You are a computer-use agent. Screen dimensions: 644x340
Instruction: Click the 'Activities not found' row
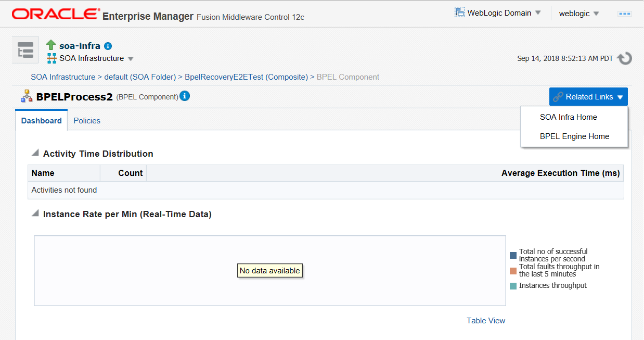click(x=326, y=190)
